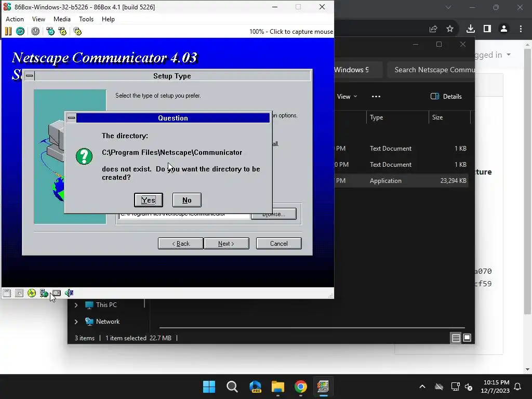Open the logged-in dropdown caret on the webpage
This screenshot has height=399, width=532.
(x=509, y=55)
